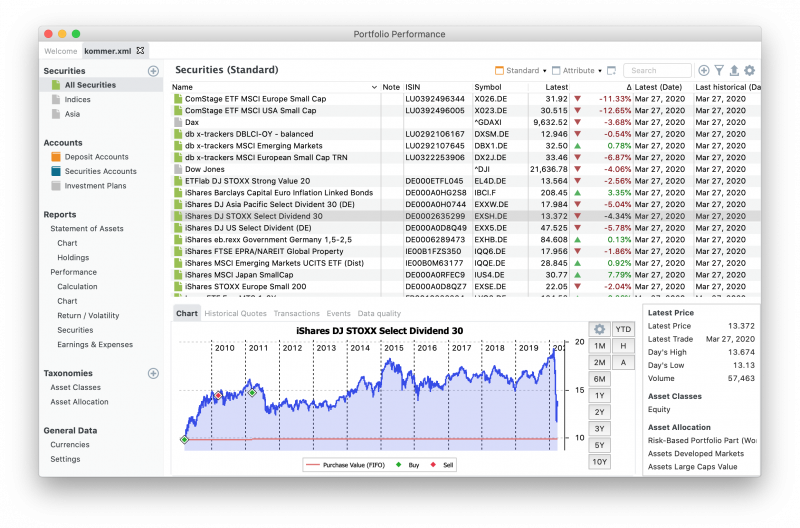Open Return / Volatility report
This screenshot has height=528, width=800.
click(x=88, y=316)
